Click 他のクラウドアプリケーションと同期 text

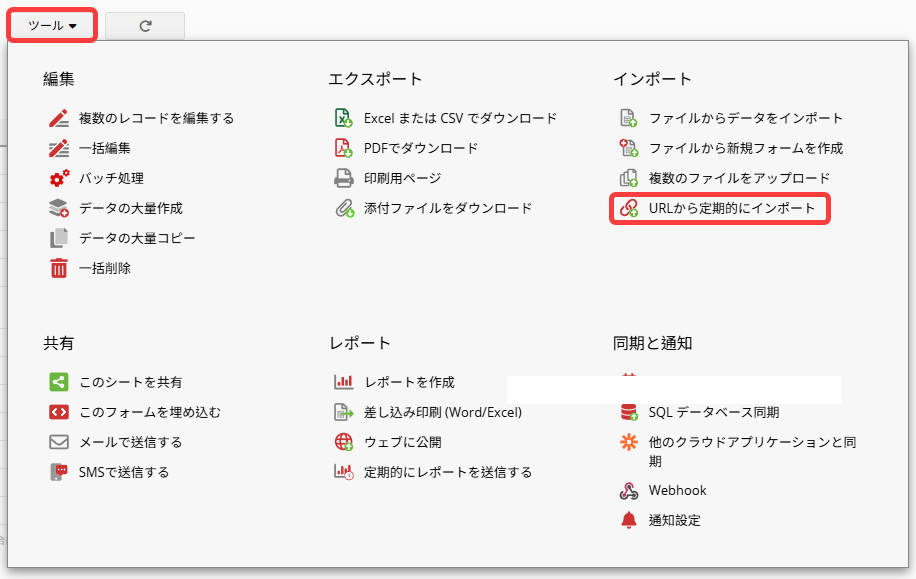pyautogui.click(x=752, y=452)
